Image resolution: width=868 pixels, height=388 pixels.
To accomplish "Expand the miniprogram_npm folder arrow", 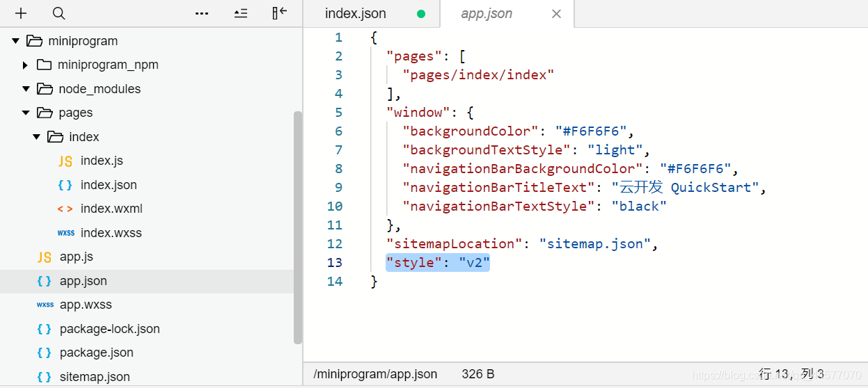I will 26,65.
